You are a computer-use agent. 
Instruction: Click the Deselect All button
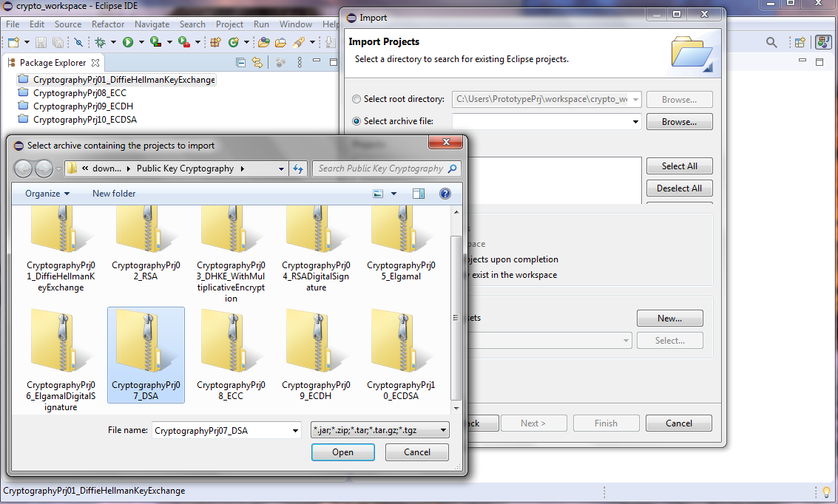pos(679,188)
